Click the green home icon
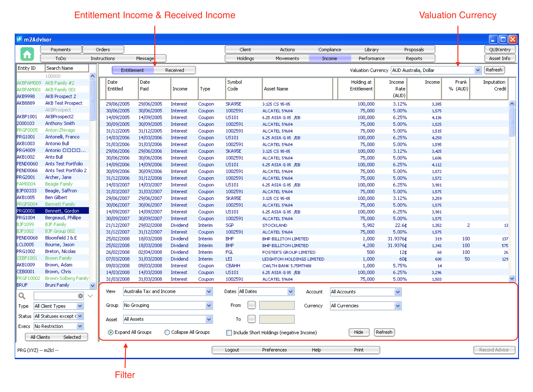Viewport: 533px width, 392px height. 27,54
